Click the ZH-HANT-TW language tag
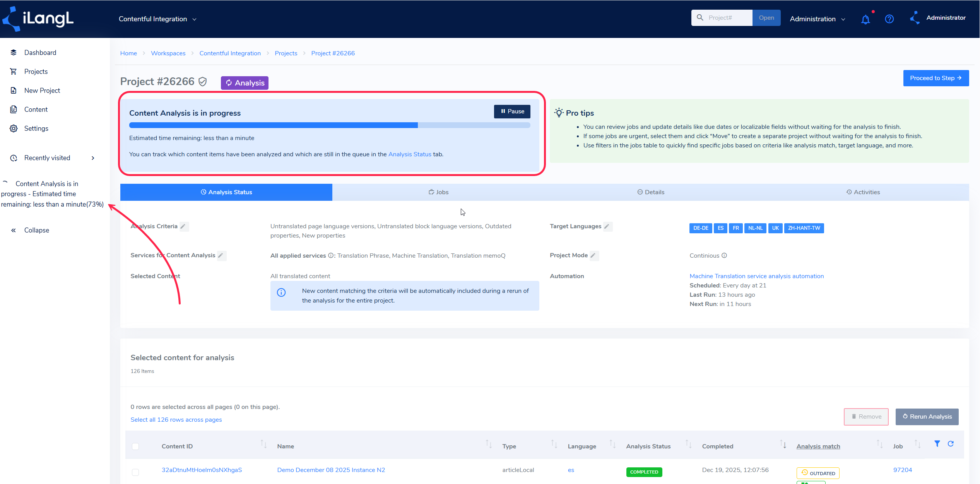980x484 pixels. click(x=804, y=228)
